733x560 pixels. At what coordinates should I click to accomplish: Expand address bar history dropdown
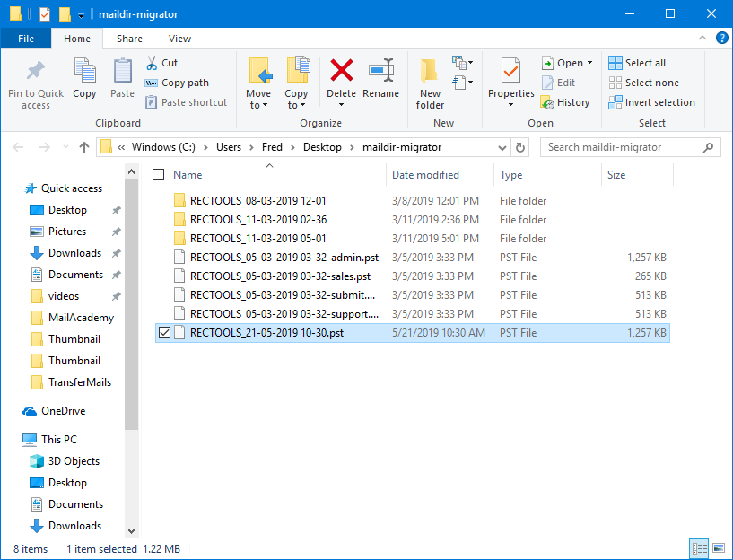click(x=502, y=148)
